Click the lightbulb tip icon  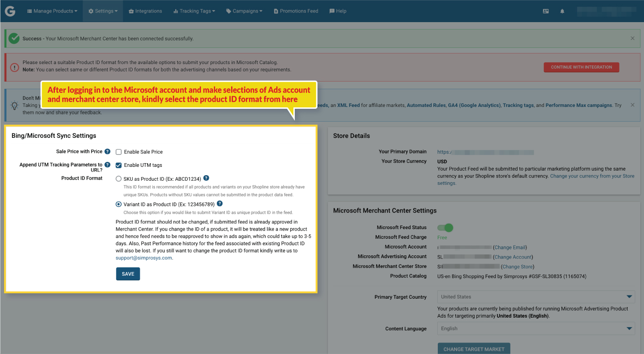point(14,106)
